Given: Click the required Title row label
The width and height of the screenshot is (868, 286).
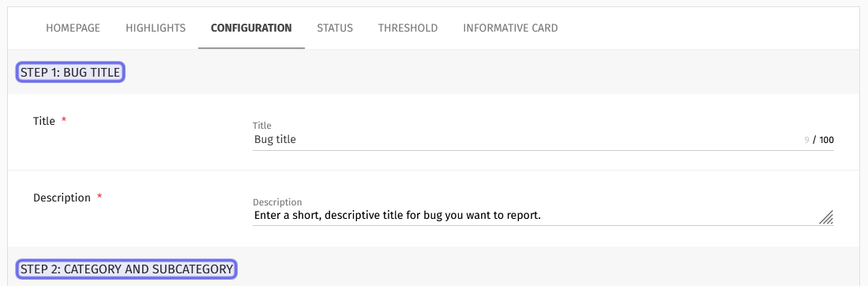Looking at the screenshot, I should click(x=44, y=122).
